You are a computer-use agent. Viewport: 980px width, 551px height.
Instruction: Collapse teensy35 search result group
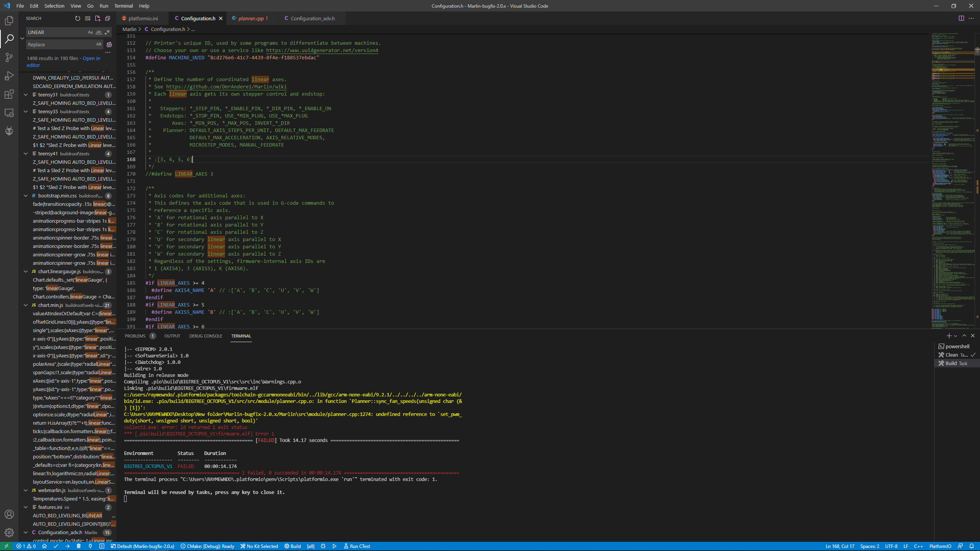[26, 111]
